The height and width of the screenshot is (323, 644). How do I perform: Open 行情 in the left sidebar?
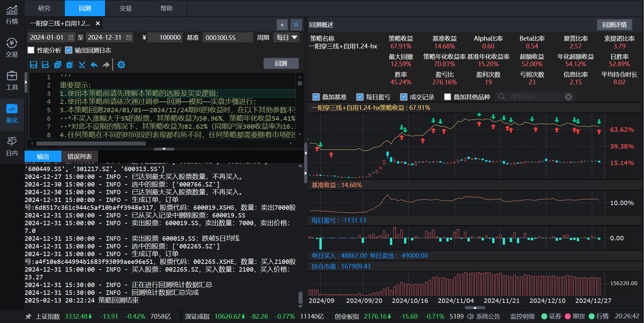tap(12, 15)
